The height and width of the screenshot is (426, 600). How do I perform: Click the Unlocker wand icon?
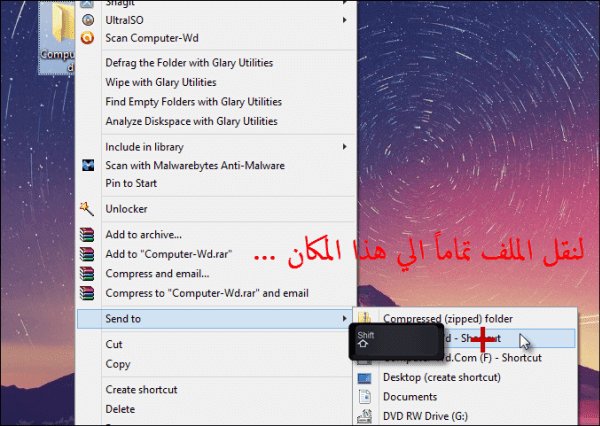pyautogui.click(x=87, y=209)
